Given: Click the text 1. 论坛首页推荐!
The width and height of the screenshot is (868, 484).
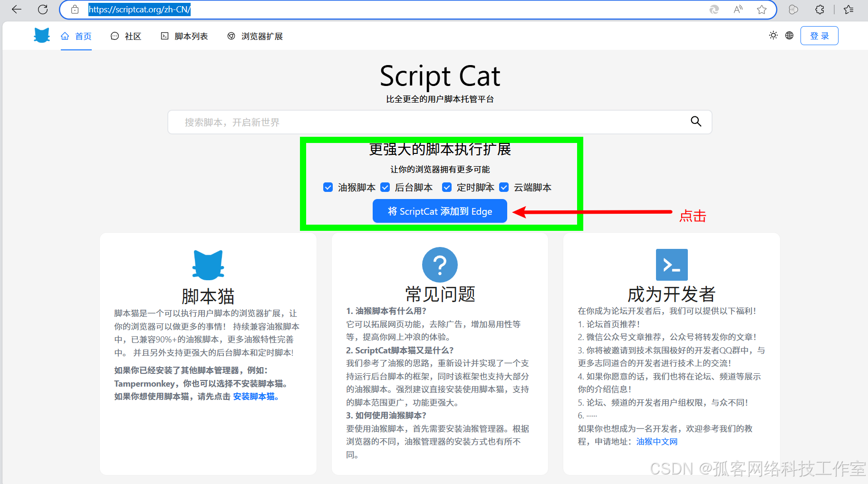Looking at the screenshot, I should pyautogui.click(x=609, y=324).
